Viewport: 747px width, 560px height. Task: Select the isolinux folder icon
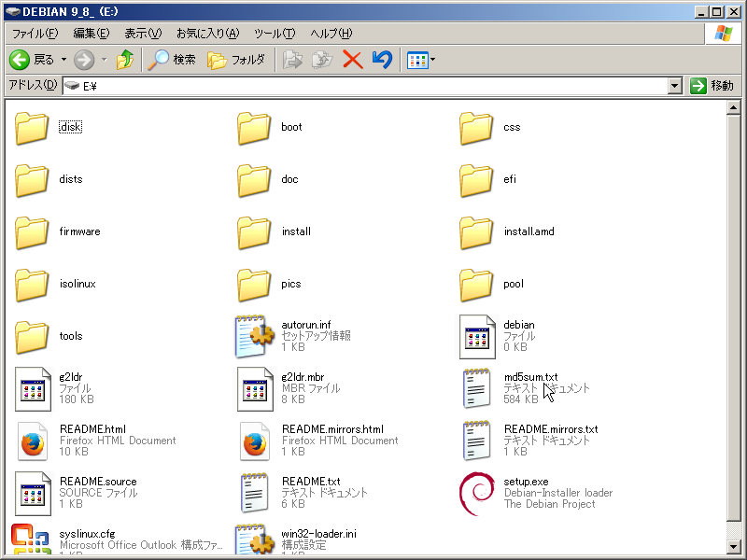coord(32,285)
